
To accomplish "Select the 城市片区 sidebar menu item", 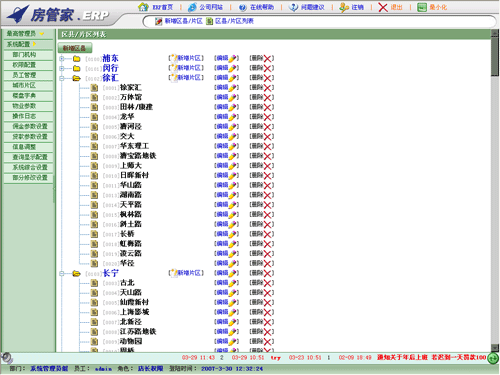I will click(28, 85).
